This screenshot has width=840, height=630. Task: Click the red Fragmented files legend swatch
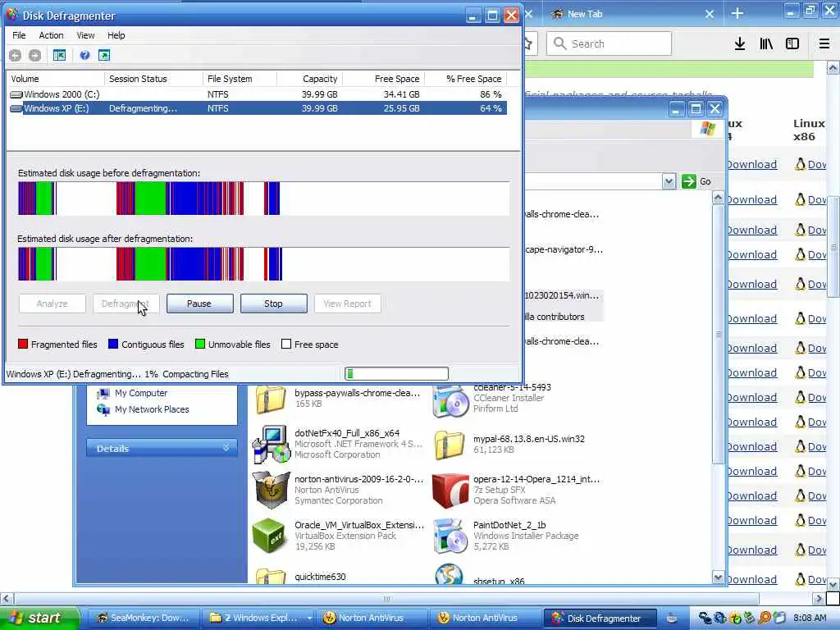tap(23, 344)
